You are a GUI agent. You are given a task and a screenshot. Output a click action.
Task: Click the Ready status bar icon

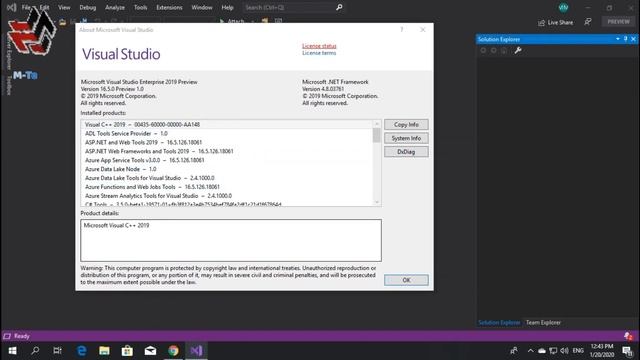click(x=7, y=336)
